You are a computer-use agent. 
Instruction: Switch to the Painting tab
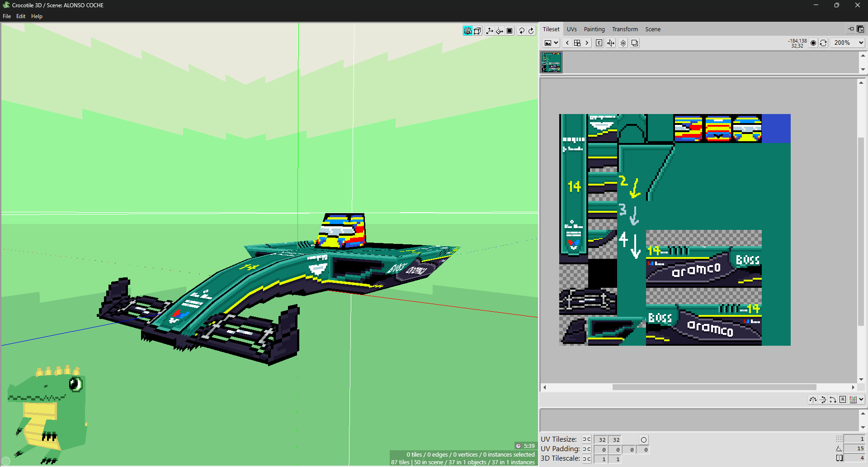[594, 29]
